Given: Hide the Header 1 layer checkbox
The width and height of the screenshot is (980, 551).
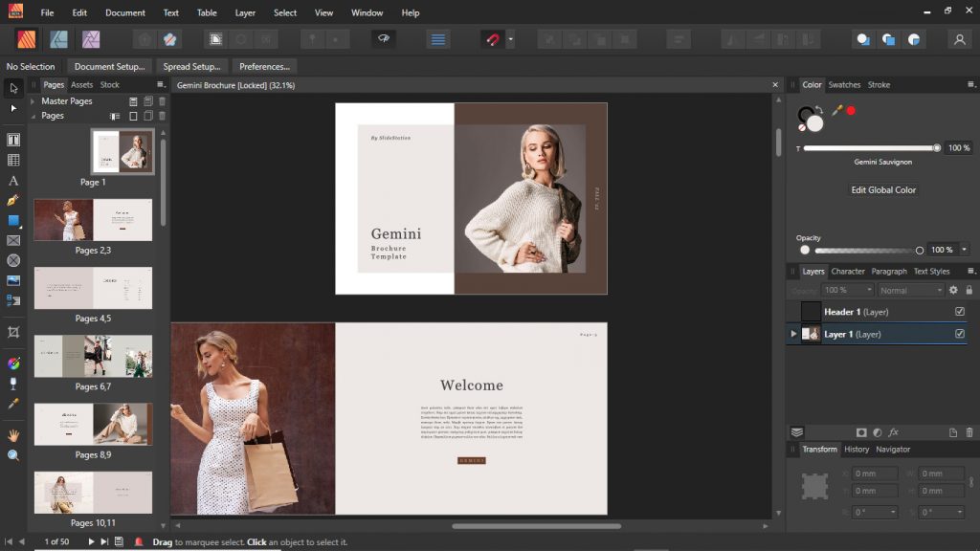Looking at the screenshot, I should point(960,312).
